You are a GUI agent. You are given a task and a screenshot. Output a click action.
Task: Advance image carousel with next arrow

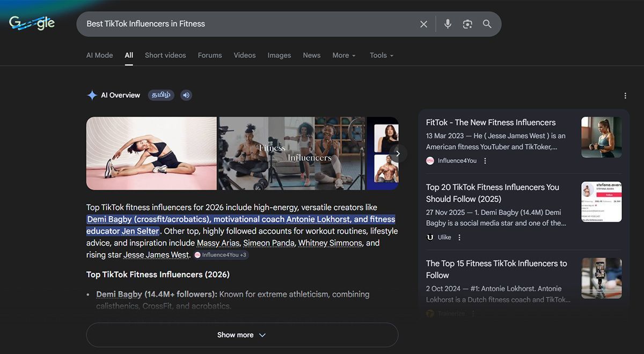398,153
